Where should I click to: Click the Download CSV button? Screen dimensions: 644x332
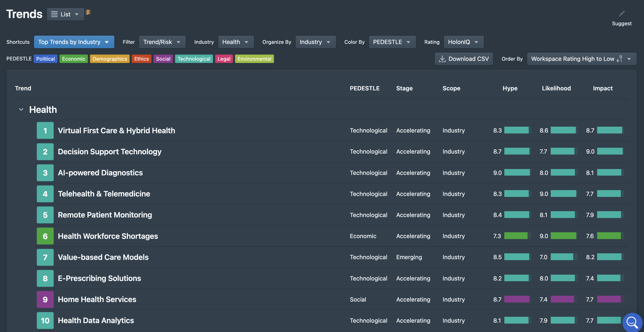(464, 59)
